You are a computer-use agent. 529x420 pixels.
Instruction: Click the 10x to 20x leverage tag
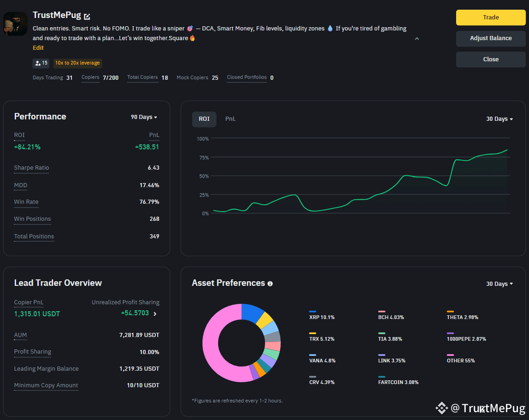point(77,63)
